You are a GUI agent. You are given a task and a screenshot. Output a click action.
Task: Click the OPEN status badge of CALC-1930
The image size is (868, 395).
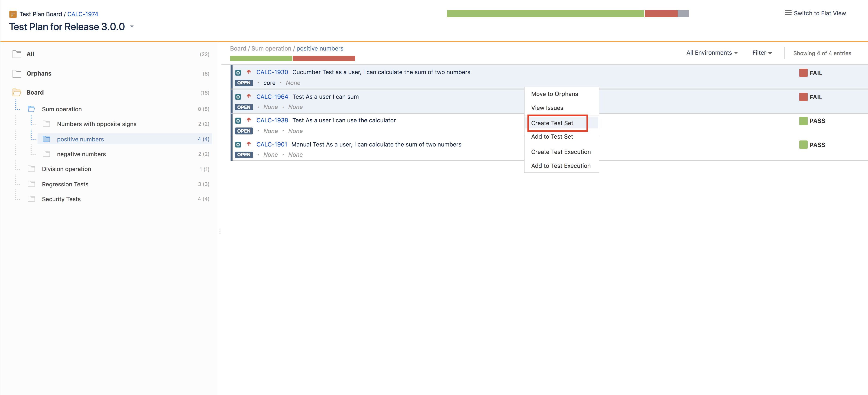pos(244,83)
